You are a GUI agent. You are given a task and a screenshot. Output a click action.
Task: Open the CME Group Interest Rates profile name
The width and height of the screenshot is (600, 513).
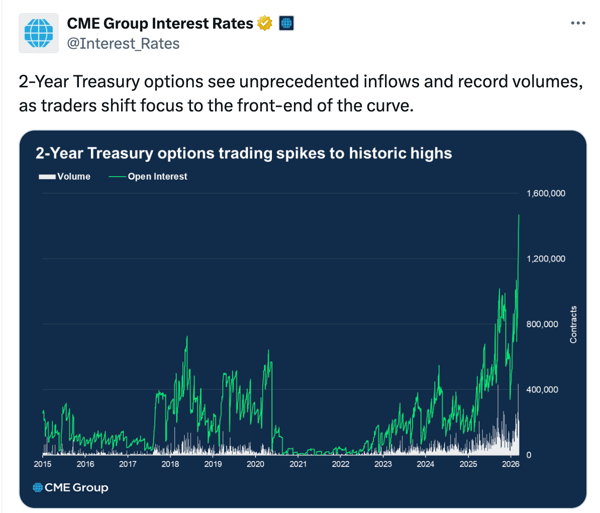[x=159, y=23]
